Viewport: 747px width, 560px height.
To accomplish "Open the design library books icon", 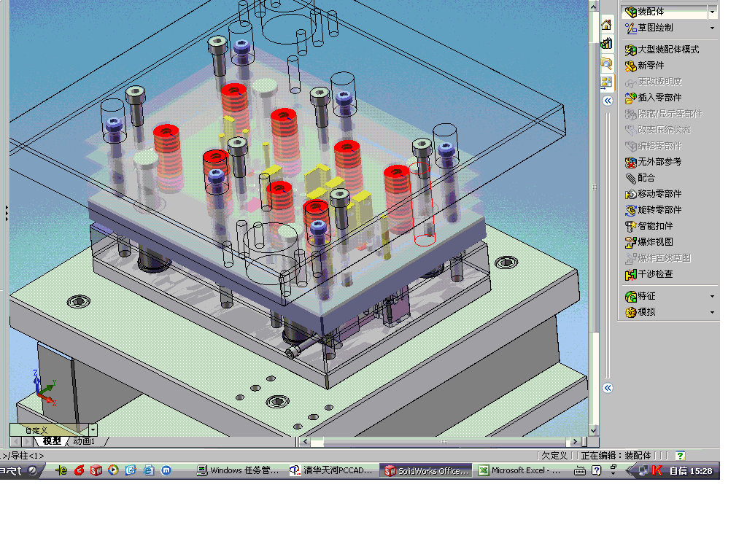I will (x=606, y=44).
